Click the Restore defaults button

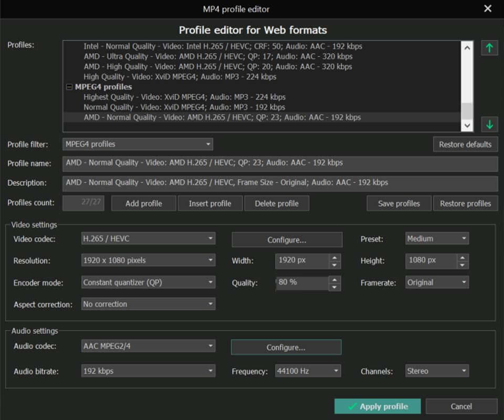[x=466, y=144]
